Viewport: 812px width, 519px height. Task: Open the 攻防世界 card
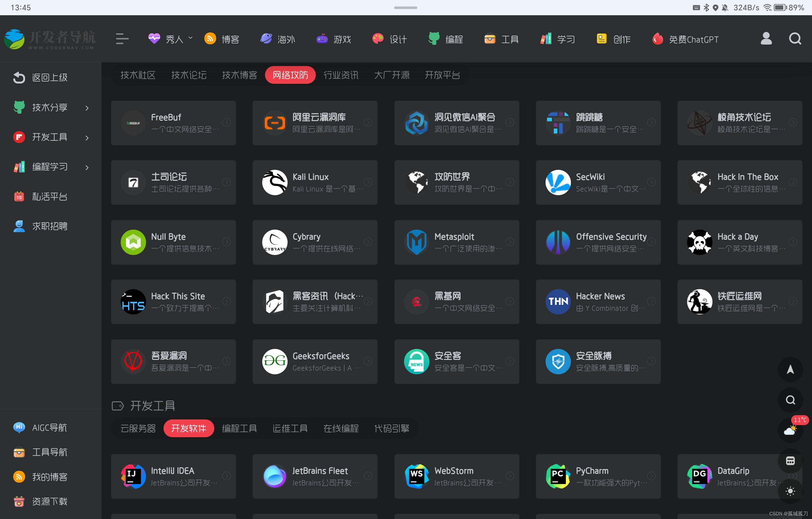(456, 182)
